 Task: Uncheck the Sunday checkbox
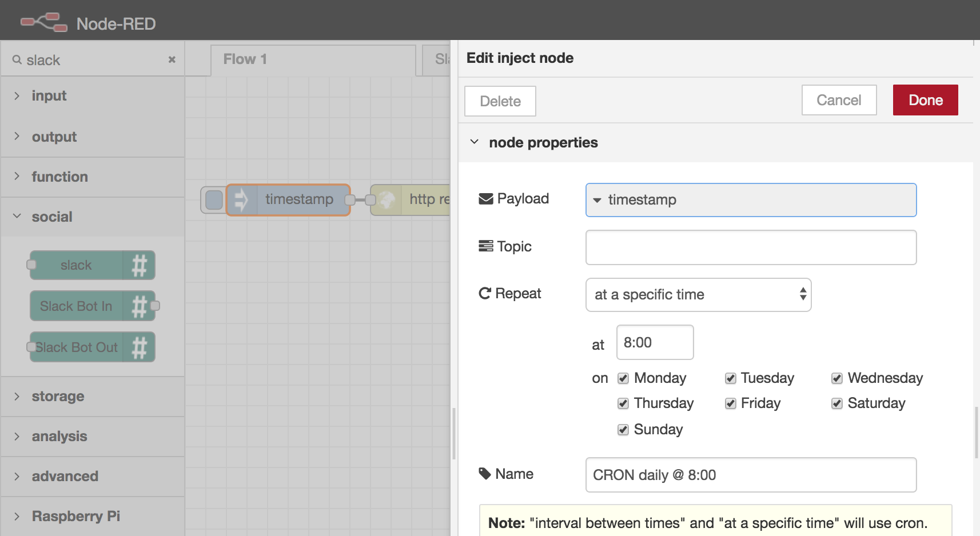[623, 430]
